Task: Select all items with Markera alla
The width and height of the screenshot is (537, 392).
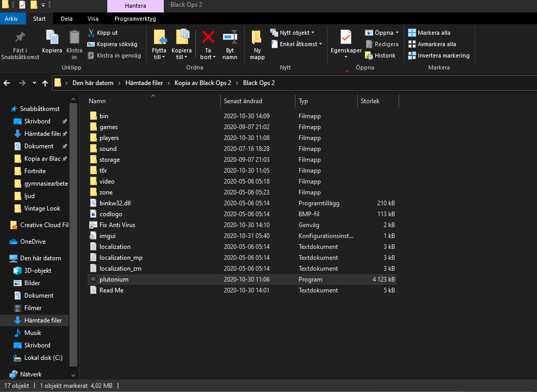Action: coord(429,33)
